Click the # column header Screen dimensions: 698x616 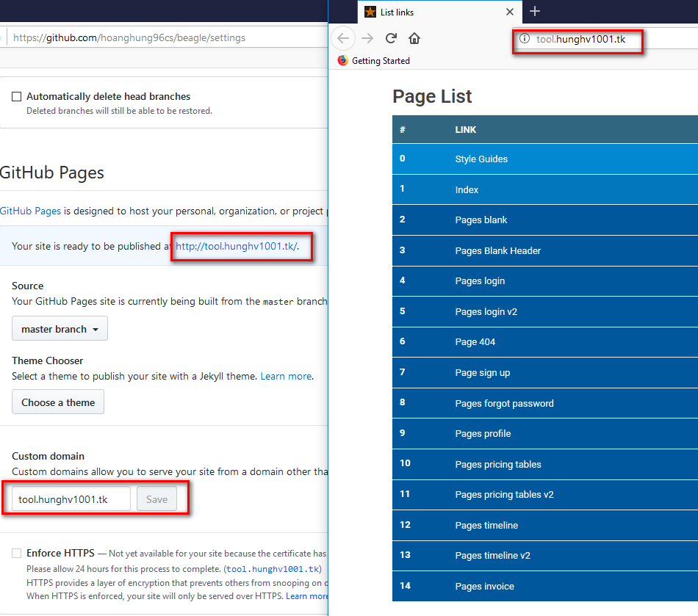tap(403, 129)
